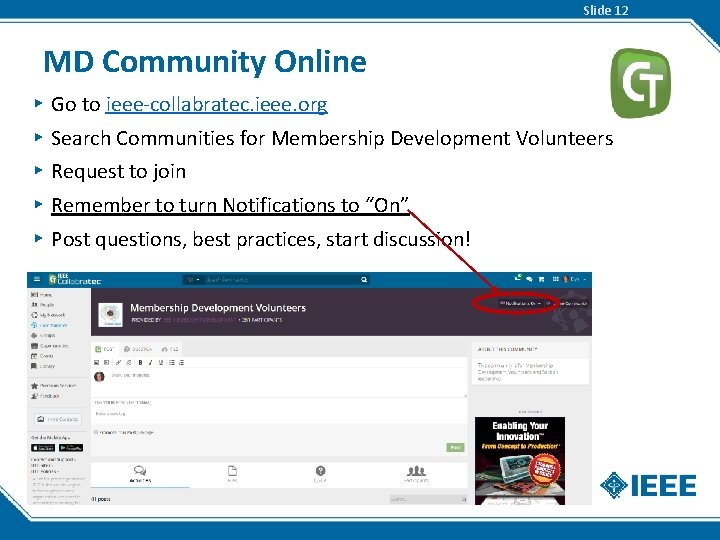Toggle underline formatting in the post editor

161,362
